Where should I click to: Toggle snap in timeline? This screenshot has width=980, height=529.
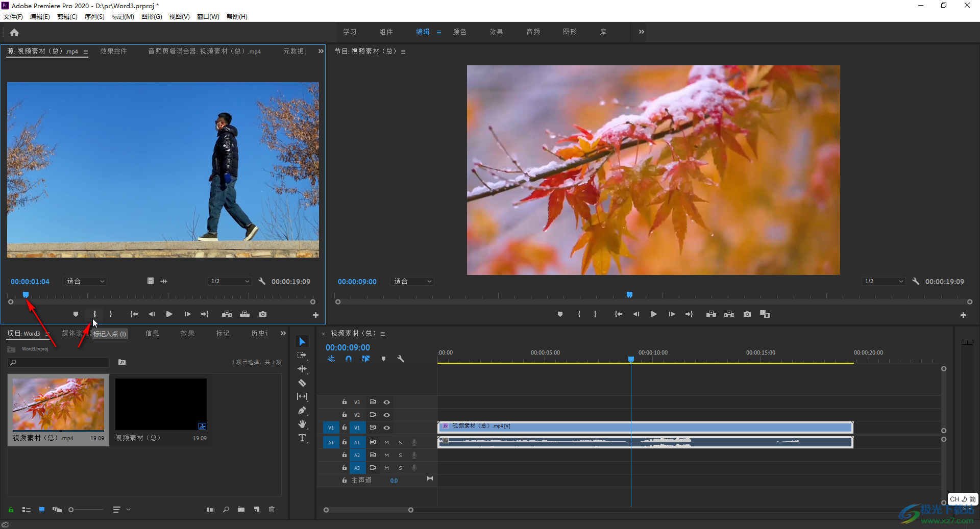point(349,359)
